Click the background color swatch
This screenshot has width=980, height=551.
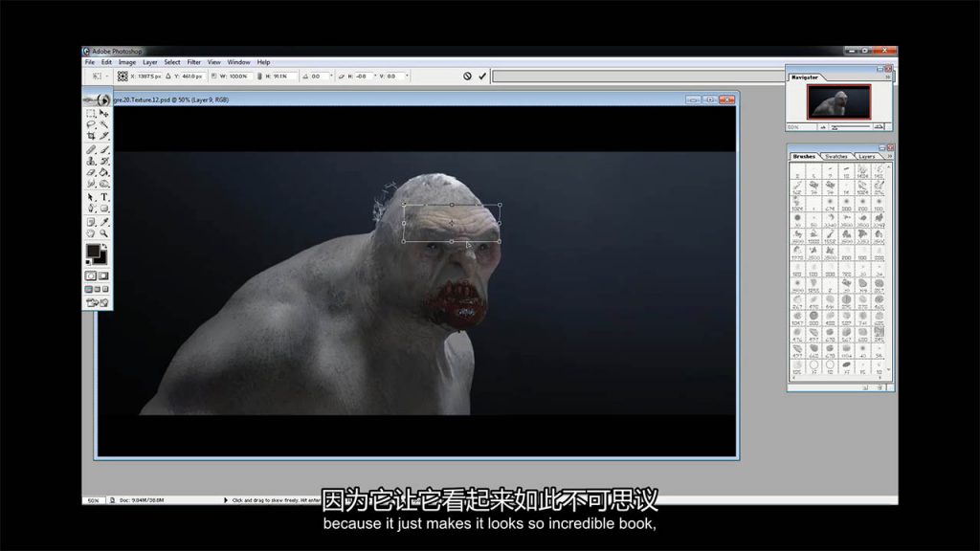click(x=101, y=258)
